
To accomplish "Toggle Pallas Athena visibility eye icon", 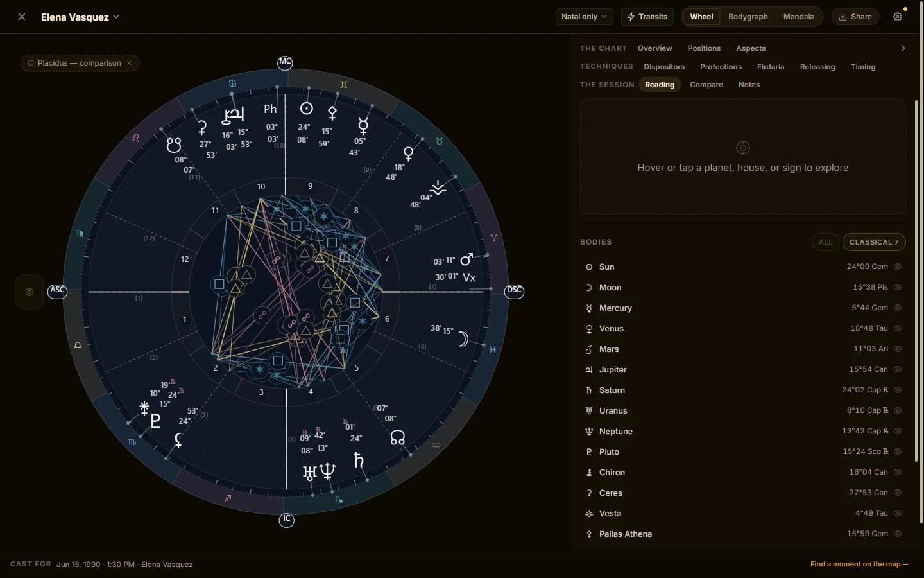I will point(898,534).
